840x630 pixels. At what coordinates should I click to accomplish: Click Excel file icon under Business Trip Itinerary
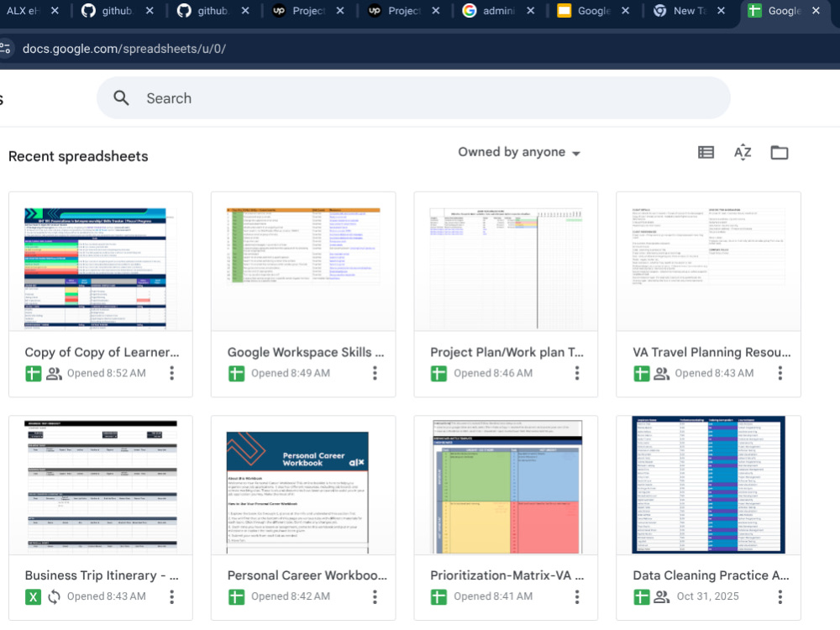point(34,596)
